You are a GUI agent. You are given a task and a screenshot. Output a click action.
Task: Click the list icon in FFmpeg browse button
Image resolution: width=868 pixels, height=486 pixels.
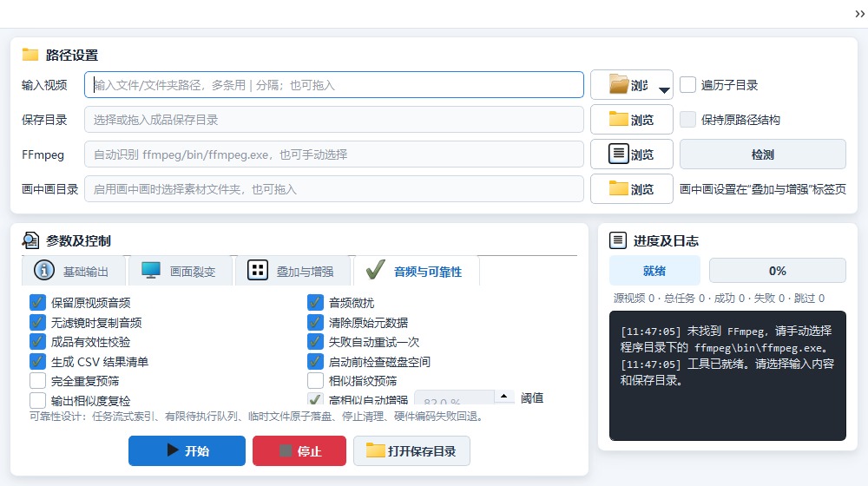pyautogui.click(x=618, y=154)
